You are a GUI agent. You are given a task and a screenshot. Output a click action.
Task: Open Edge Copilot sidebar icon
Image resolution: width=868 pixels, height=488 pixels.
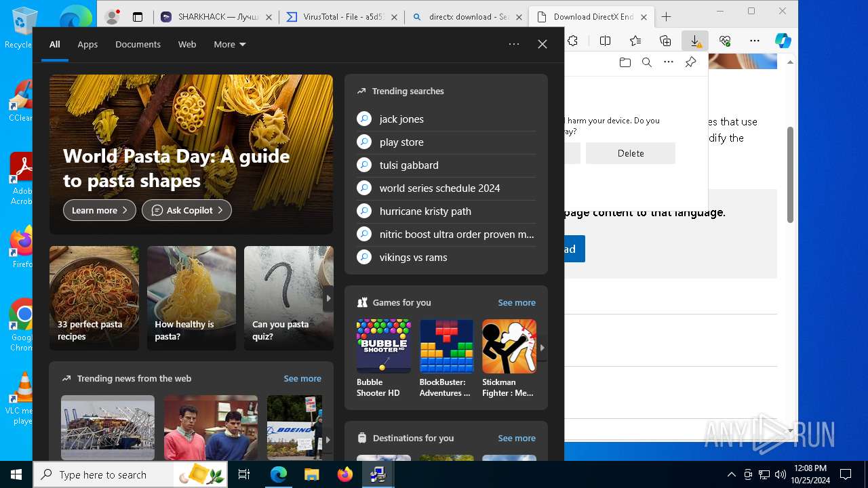(x=783, y=41)
